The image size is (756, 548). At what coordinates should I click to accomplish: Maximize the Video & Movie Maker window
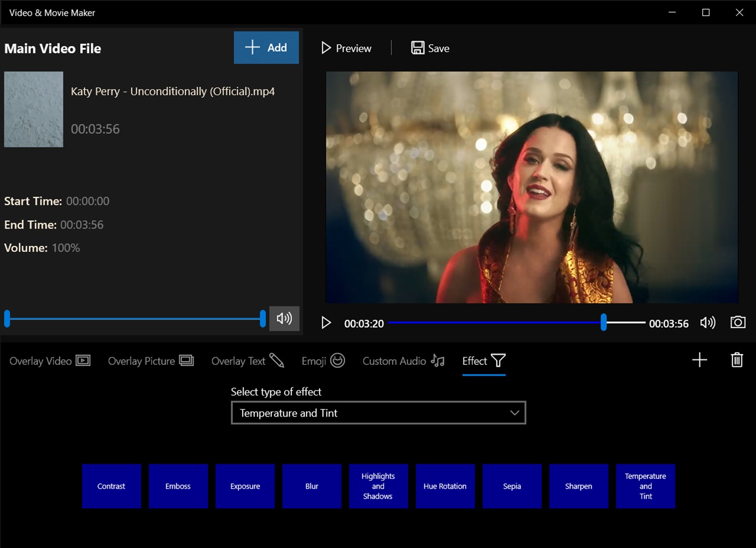pyautogui.click(x=706, y=13)
